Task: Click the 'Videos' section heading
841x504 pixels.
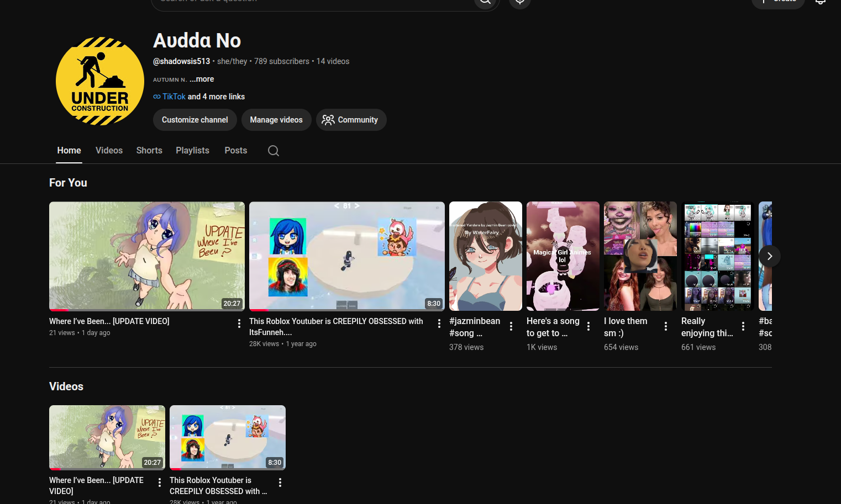Action: [66, 386]
